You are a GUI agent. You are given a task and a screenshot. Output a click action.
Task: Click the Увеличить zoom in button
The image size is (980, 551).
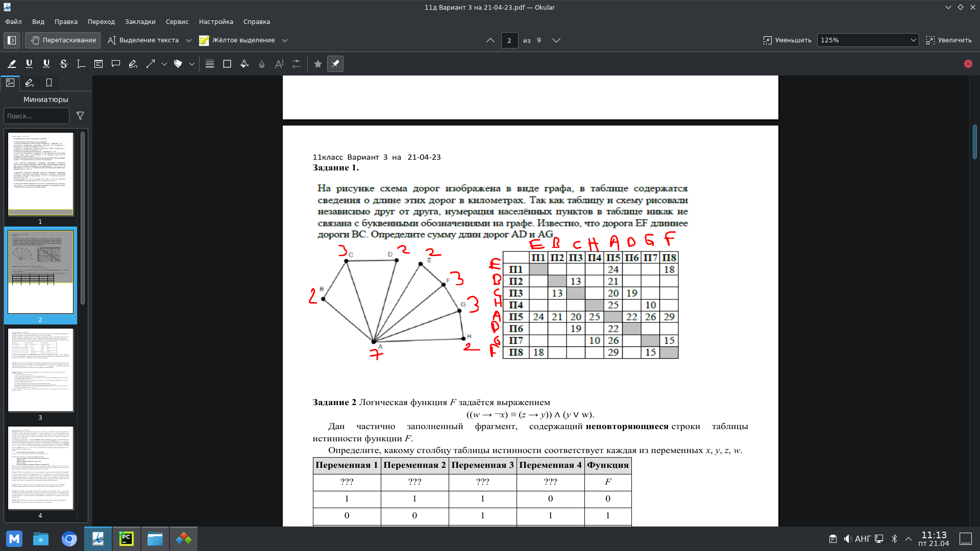[x=949, y=40]
